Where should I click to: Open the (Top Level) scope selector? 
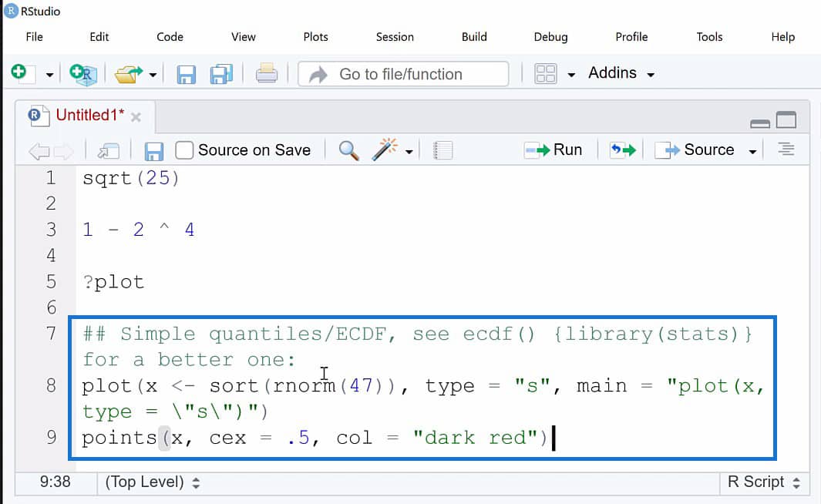pyautogui.click(x=153, y=482)
